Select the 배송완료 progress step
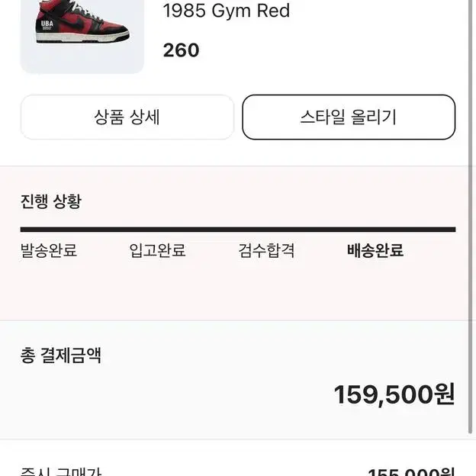The height and width of the screenshot is (476, 476). [x=375, y=250]
